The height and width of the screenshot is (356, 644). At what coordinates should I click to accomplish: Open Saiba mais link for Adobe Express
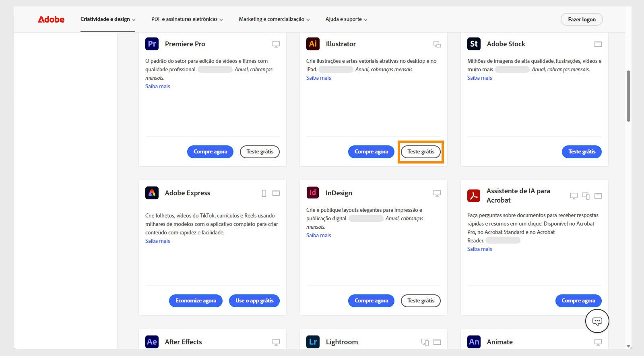(x=158, y=241)
